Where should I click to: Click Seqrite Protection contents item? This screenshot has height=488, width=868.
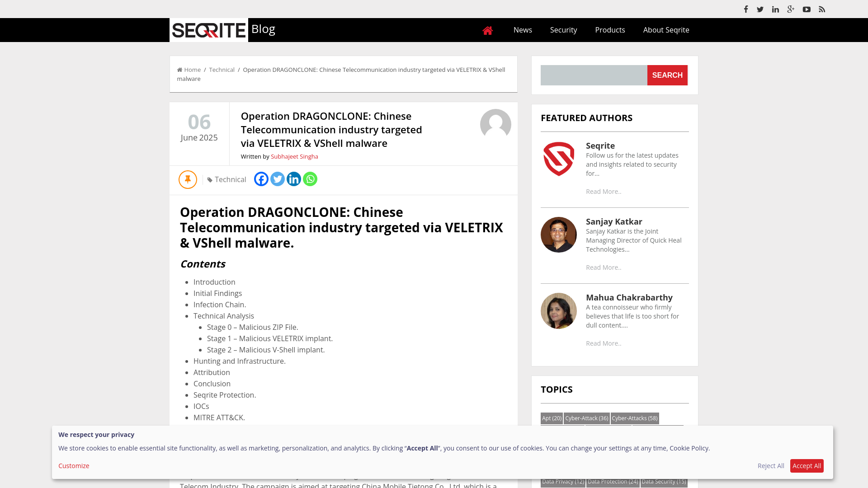point(225,395)
